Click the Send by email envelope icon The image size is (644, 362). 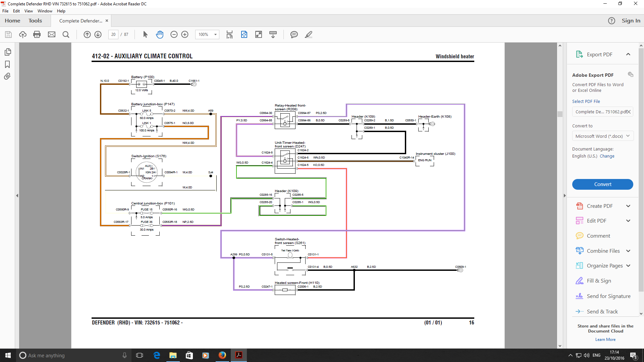pos(52,35)
